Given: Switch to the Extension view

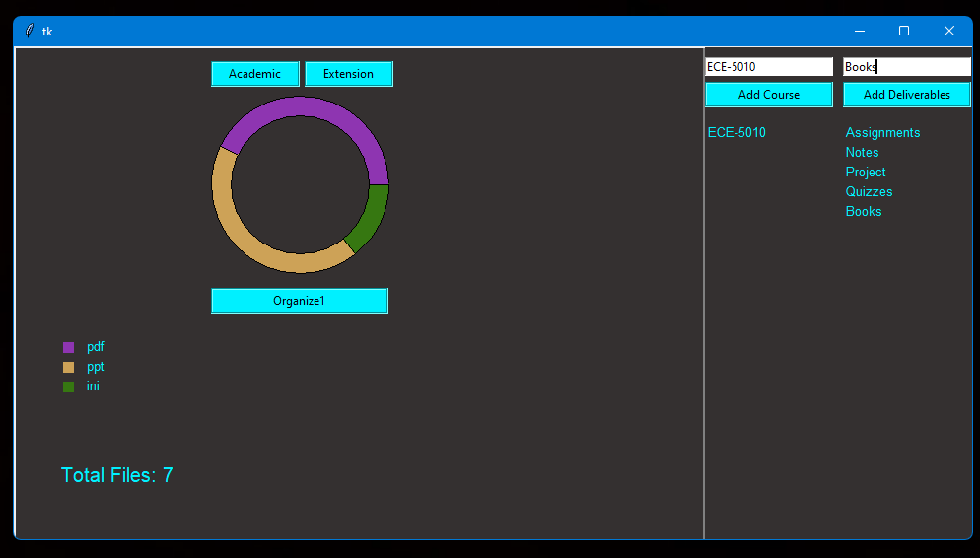Looking at the screenshot, I should [x=348, y=74].
